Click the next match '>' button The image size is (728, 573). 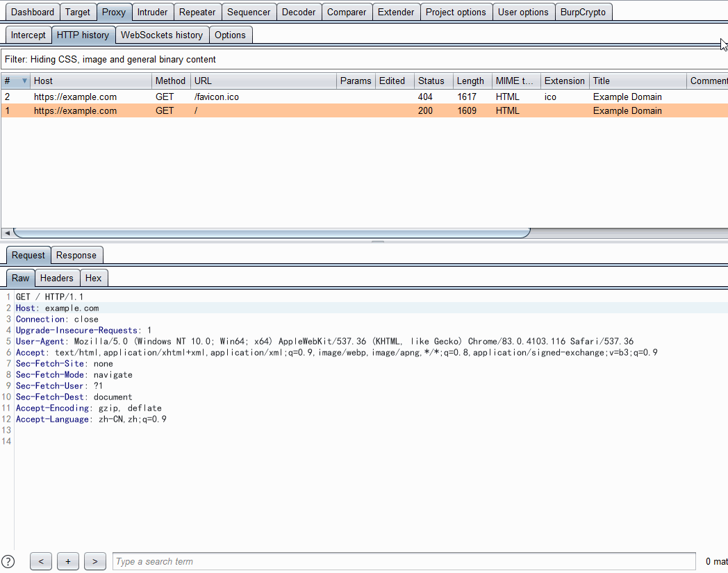(95, 561)
